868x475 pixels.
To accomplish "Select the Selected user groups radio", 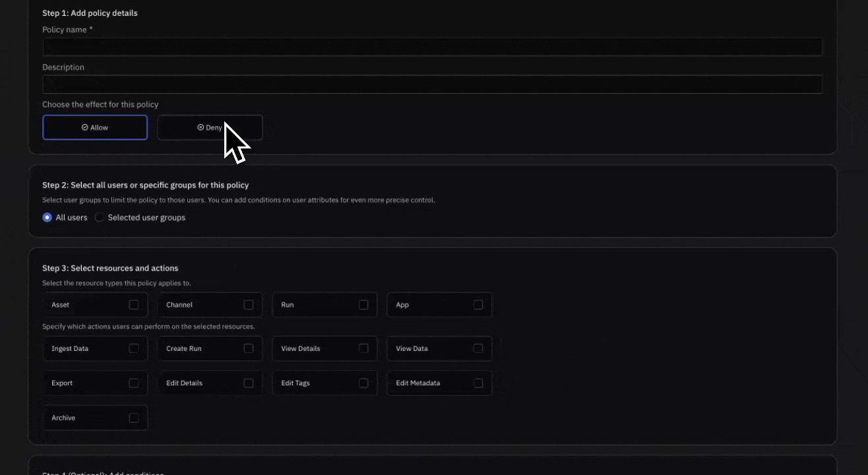I will 100,218.
